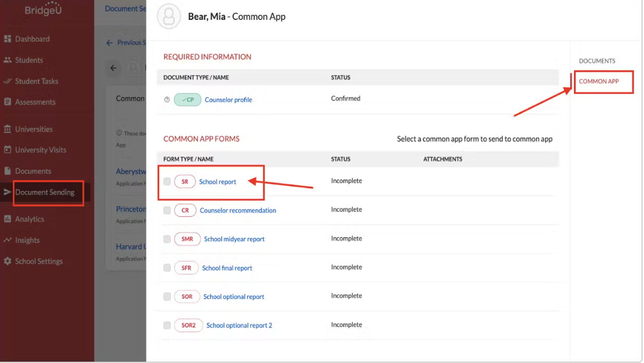This screenshot has height=363, width=644.
Task: Open the School optional report link
Action: (234, 297)
